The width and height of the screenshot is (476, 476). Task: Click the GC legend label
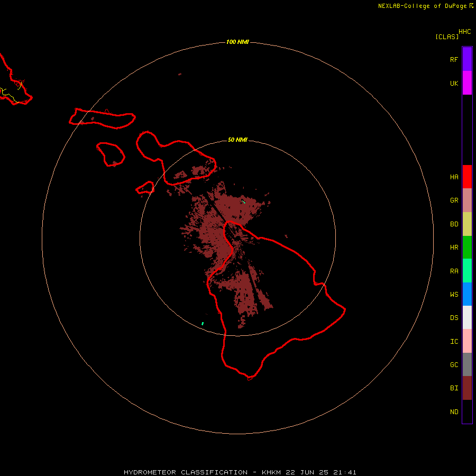coord(454,365)
